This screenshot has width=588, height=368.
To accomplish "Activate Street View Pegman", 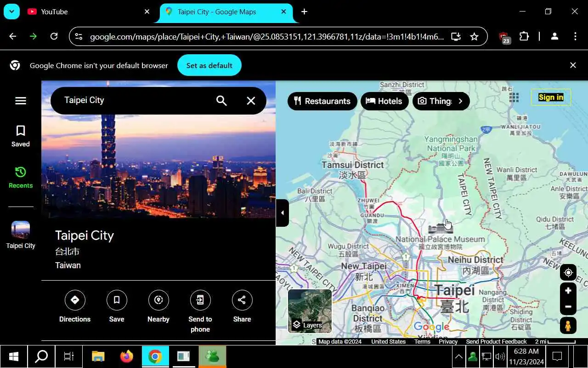I will click(x=568, y=326).
